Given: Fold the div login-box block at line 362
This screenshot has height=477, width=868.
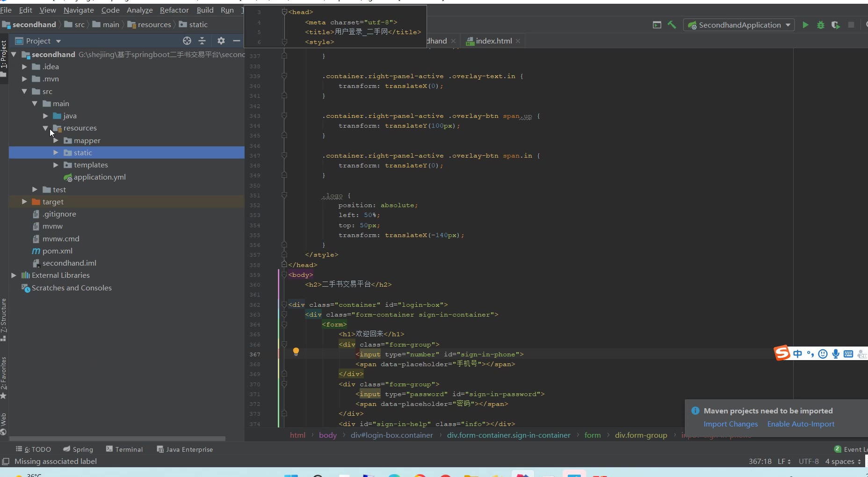Looking at the screenshot, I should 284,305.
